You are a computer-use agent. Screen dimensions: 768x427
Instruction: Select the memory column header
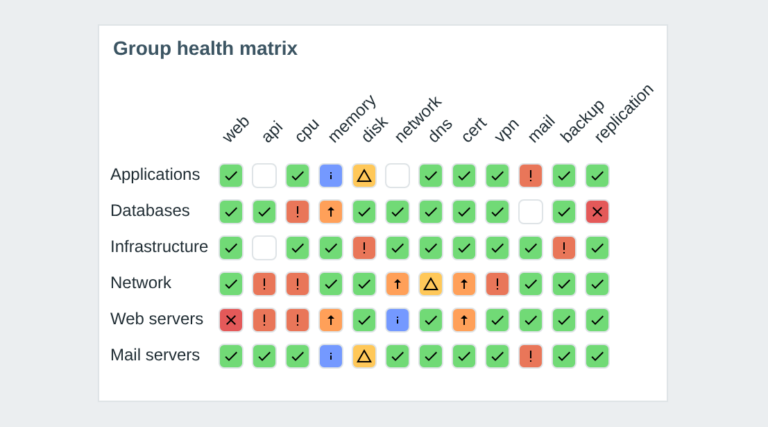(x=352, y=119)
